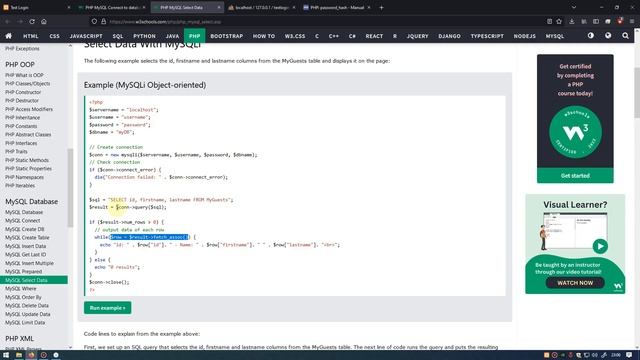Click the WATCH NOW button

click(x=575, y=283)
